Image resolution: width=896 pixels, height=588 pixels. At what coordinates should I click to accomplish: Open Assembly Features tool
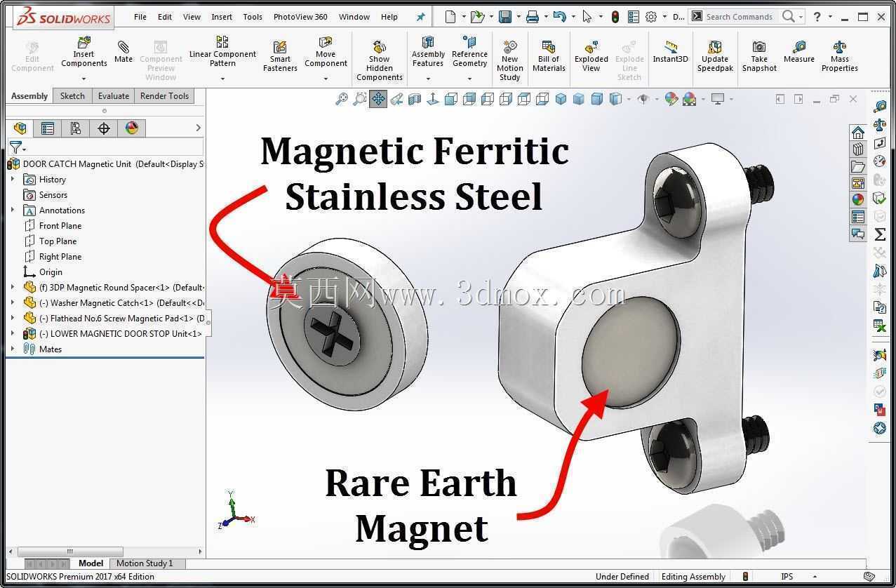click(428, 52)
